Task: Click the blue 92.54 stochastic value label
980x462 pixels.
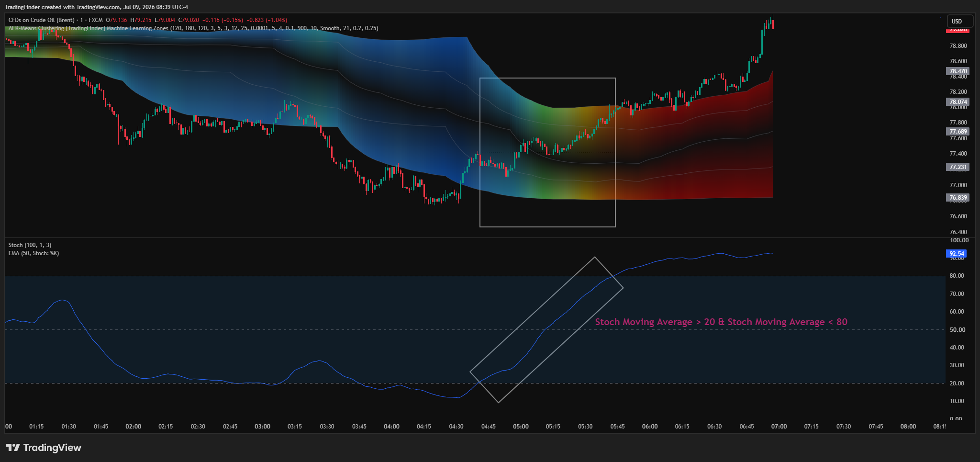Action: point(957,254)
